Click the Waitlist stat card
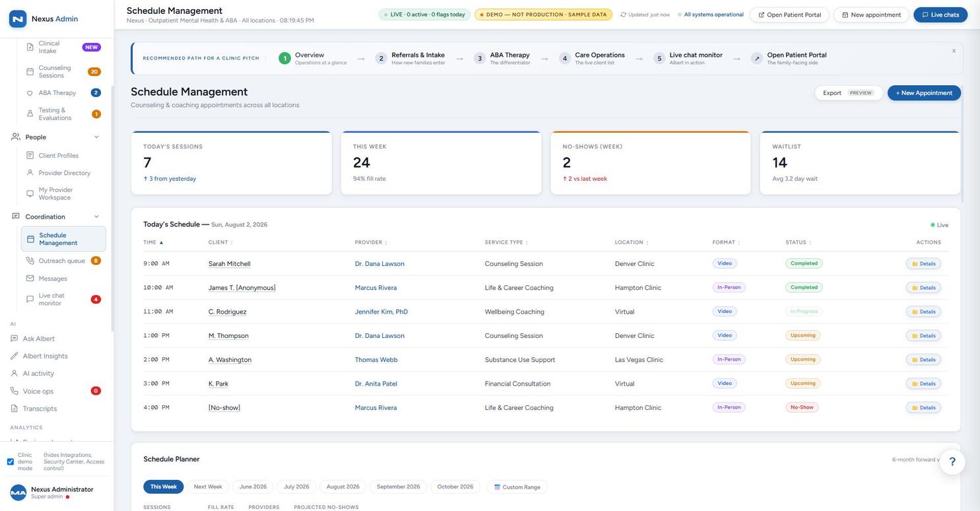This screenshot has height=511, width=980. [x=861, y=163]
